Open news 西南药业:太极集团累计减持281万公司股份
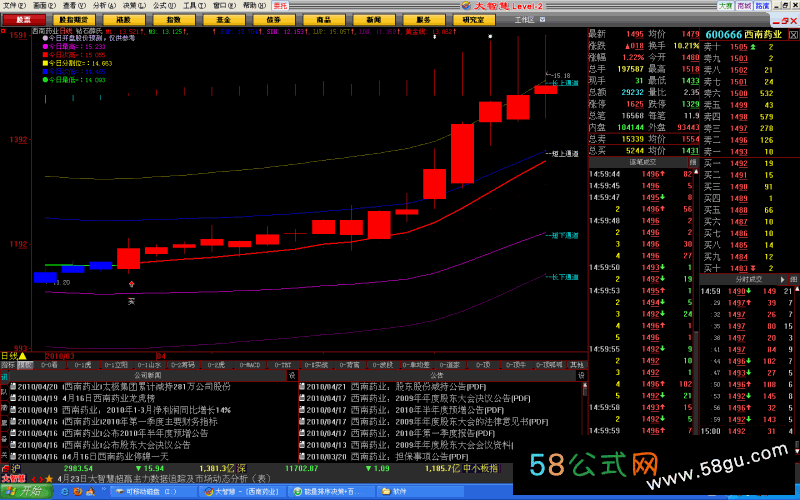Image resolution: width=800 pixels, height=500 pixels. pyautogui.click(x=146, y=387)
